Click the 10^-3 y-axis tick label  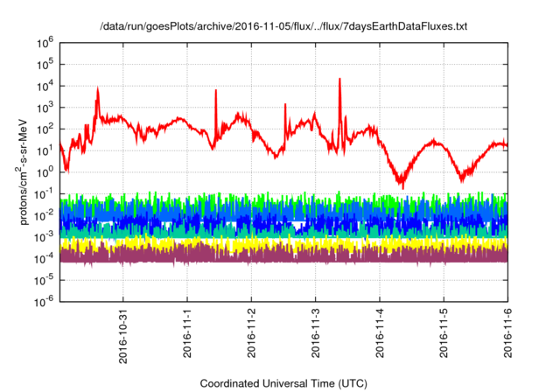pyautogui.click(x=45, y=236)
